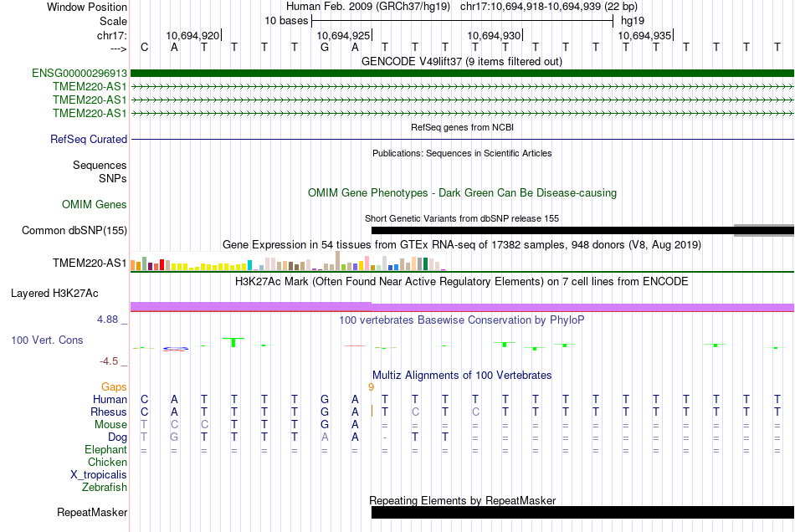This screenshot has height=532, width=795.
Task: Open the 100 Vert. Cons track label
Action: (x=47, y=340)
